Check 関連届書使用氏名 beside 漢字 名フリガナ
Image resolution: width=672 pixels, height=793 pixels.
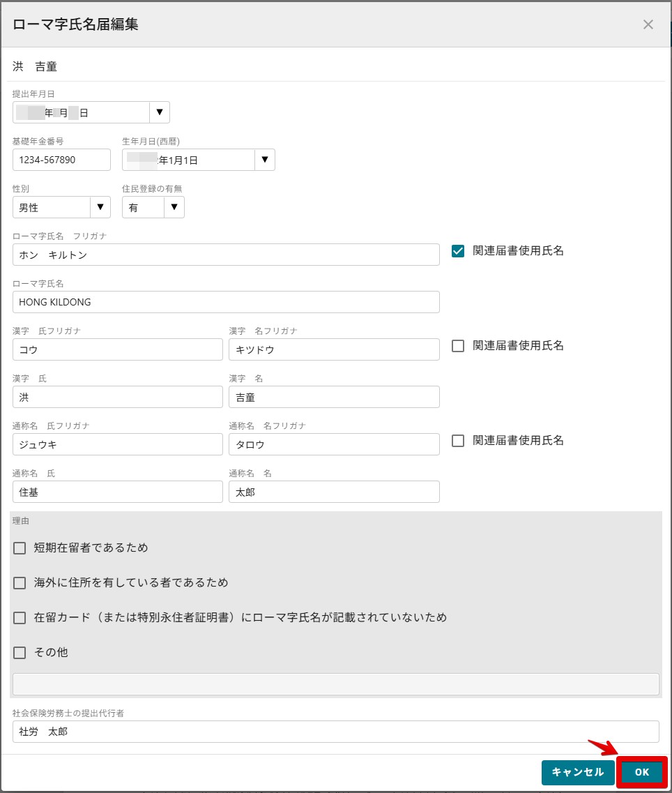(x=457, y=346)
